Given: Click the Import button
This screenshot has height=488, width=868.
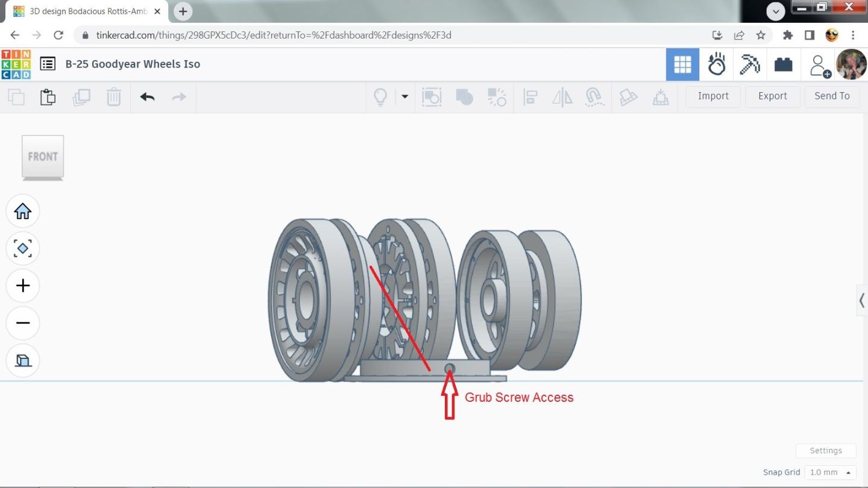Looking at the screenshot, I should point(713,96).
